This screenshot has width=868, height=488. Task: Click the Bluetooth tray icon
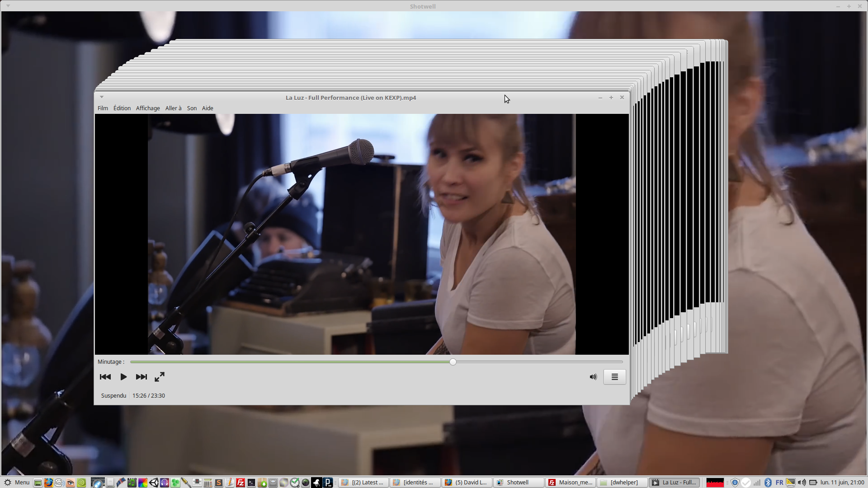click(768, 483)
